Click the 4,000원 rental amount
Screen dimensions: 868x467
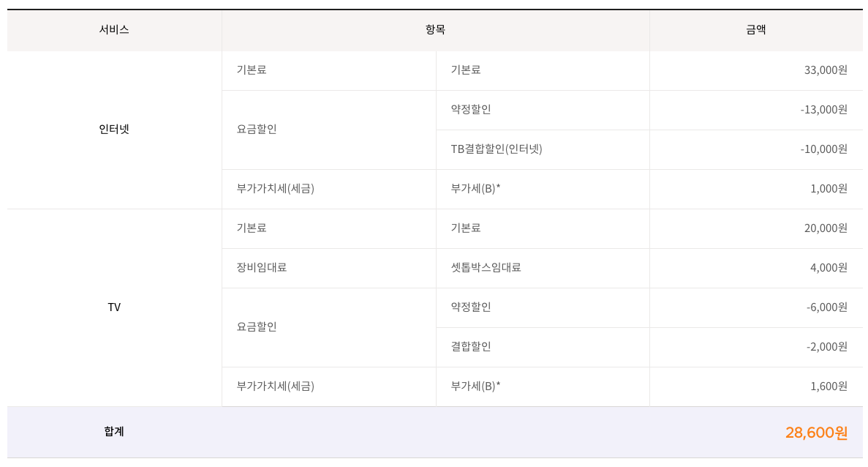(x=829, y=268)
